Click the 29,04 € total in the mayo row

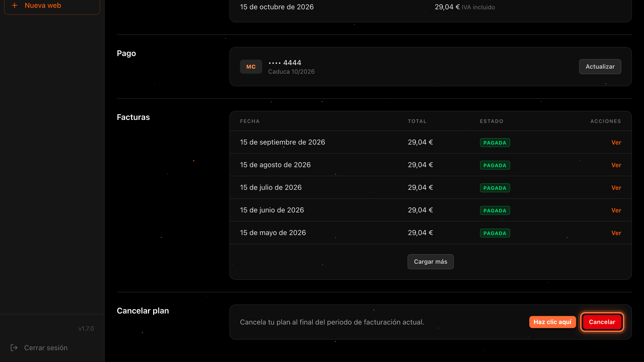point(420,233)
